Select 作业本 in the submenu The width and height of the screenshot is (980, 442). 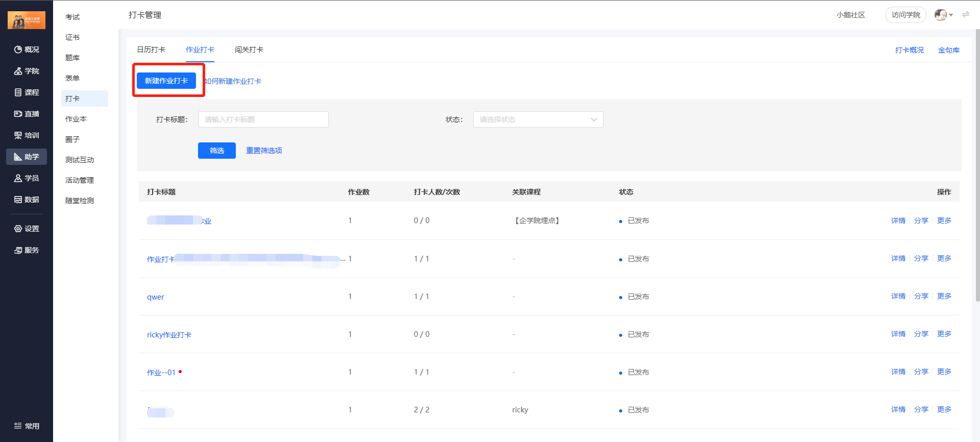pyautogui.click(x=76, y=119)
